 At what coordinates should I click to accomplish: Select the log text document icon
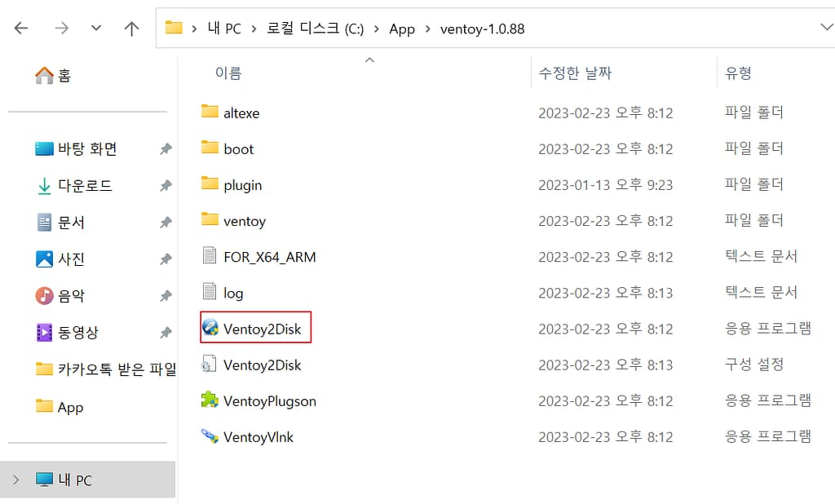(210, 292)
